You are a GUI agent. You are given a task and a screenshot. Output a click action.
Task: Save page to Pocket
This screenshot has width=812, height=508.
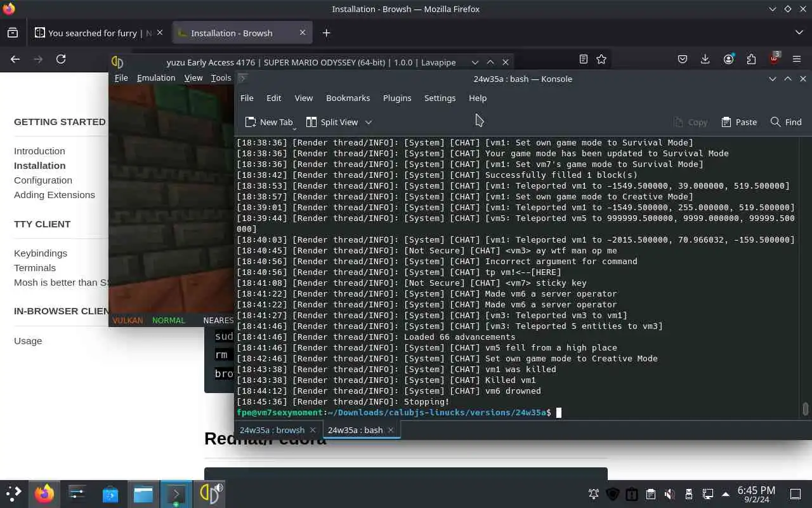(x=683, y=59)
